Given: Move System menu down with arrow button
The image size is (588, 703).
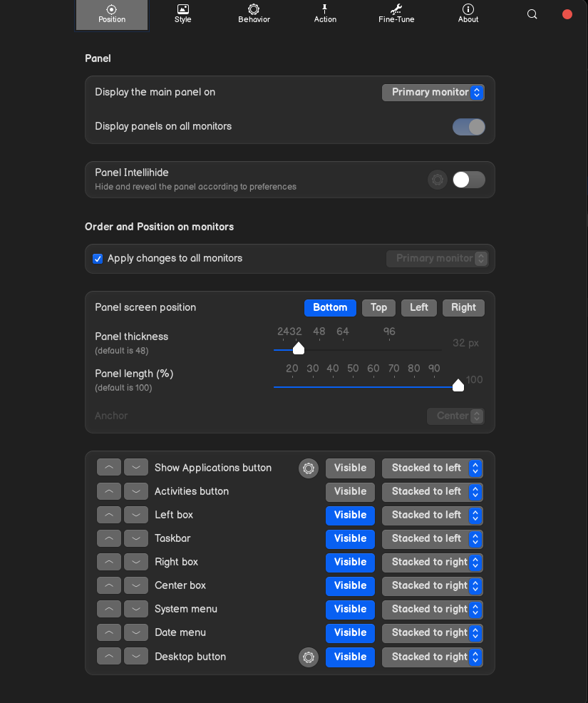Looking at the screenshot, I should click(136, 610).
